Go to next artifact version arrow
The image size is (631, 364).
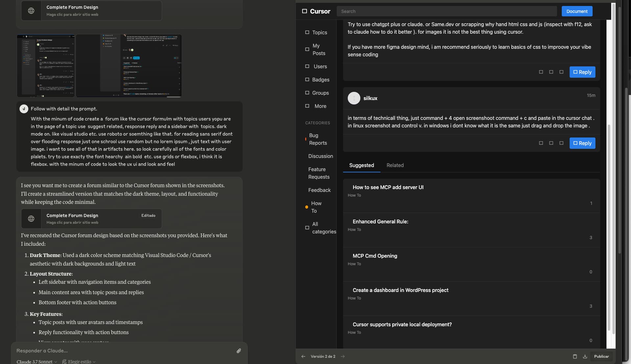343,356
